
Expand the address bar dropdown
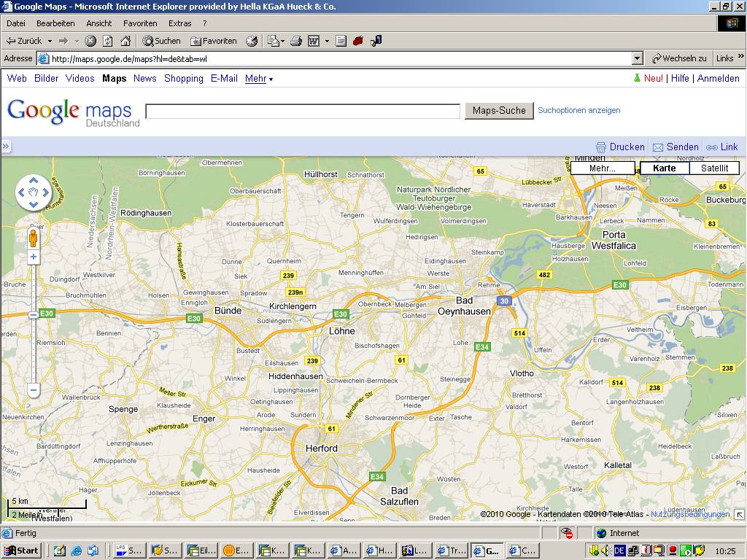(x=637, y=58)
